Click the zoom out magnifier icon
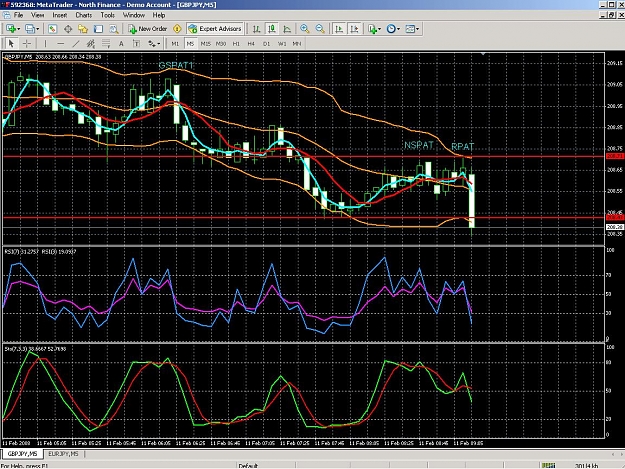625x469 pixels. click(320, 29)
